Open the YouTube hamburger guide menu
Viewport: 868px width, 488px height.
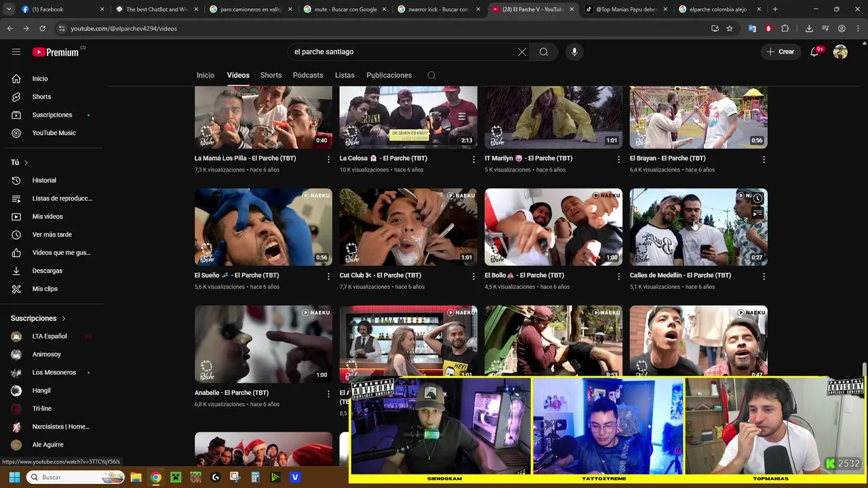(16, 52)
